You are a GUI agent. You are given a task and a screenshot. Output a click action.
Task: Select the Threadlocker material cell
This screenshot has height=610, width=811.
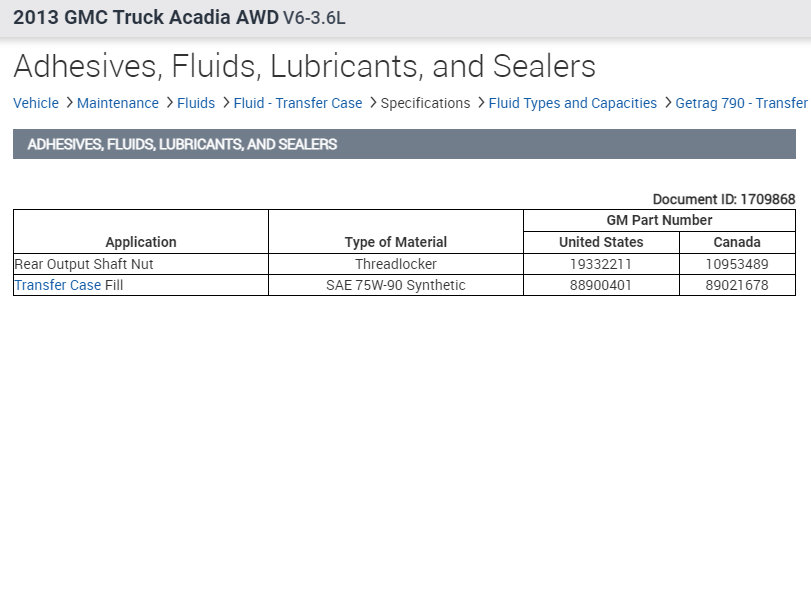396,264
